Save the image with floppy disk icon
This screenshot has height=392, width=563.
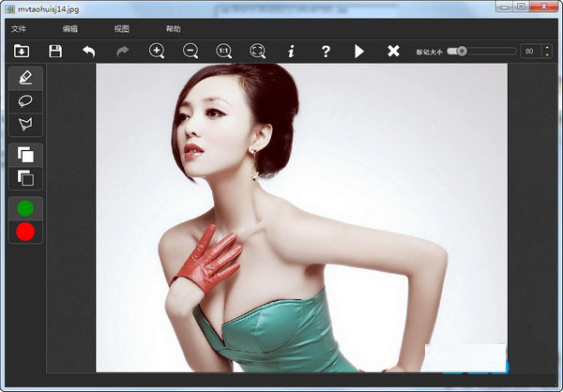pos(55,51)
